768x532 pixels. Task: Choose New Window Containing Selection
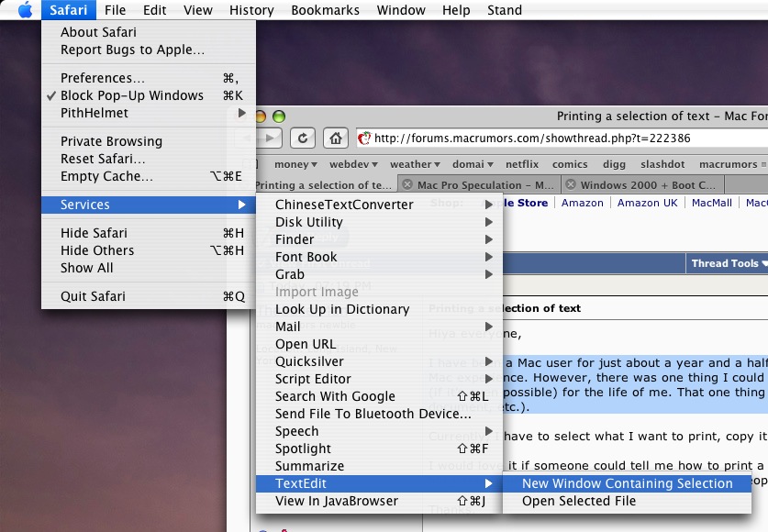pos(627,483)
